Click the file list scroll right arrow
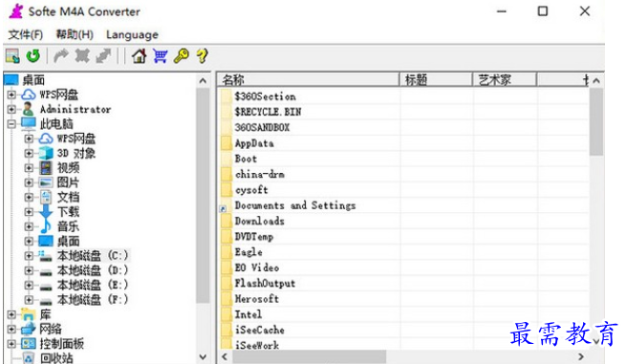The height and width of the screenshot is (364, 626). (x=581, y=356)
